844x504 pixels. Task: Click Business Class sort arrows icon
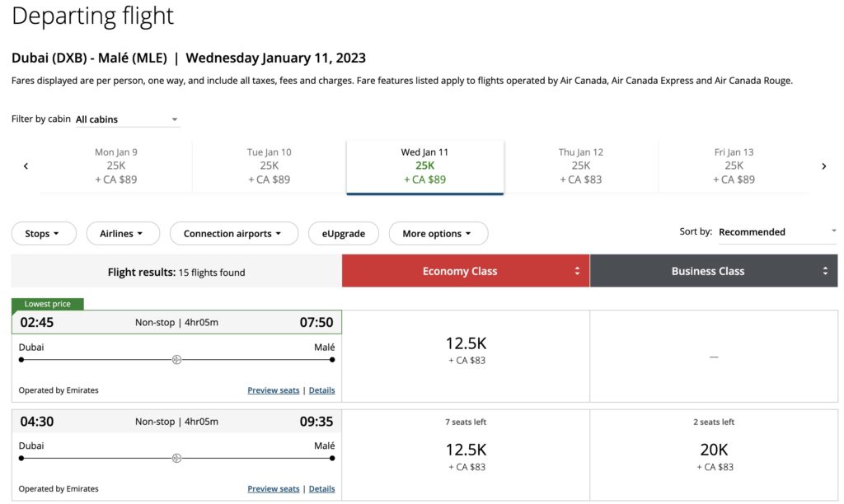(825, 271)
